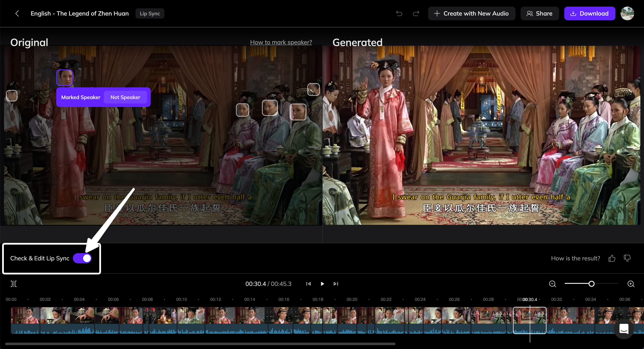Zoom out the timeline with minus magnifier
This screenshot has width=644, height=349.
pyautogui.click(x=552, y=284)
